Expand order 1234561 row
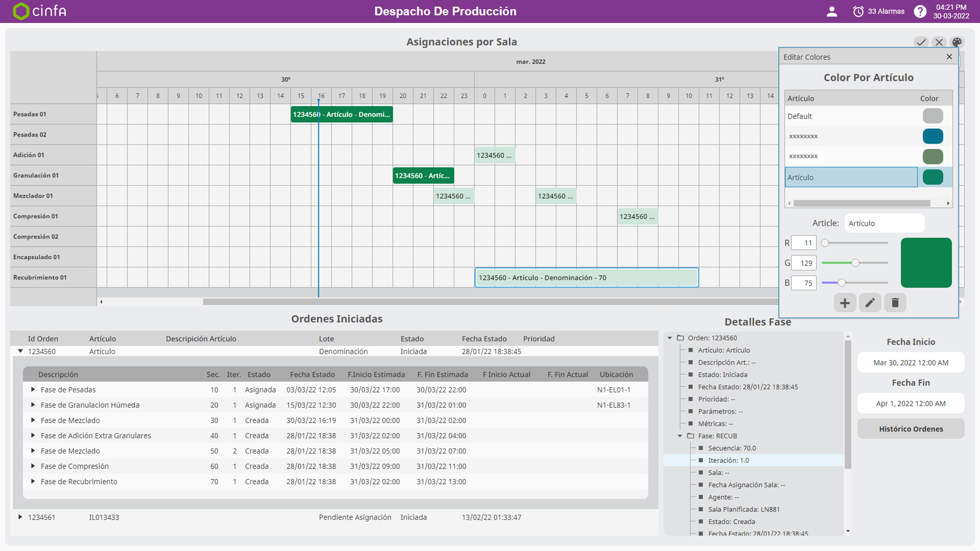The height and width of the screenshot is (551, 980). 20,517
